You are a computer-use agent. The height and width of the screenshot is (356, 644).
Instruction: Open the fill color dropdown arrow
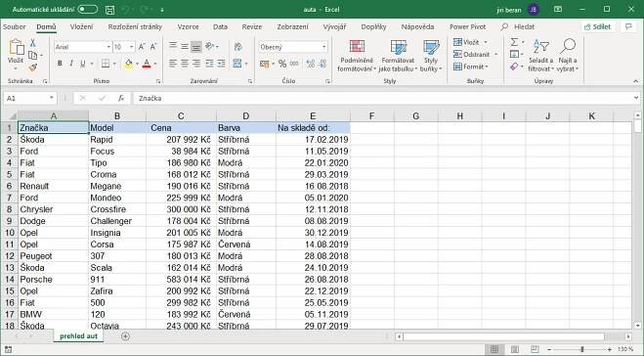point(137,64)
